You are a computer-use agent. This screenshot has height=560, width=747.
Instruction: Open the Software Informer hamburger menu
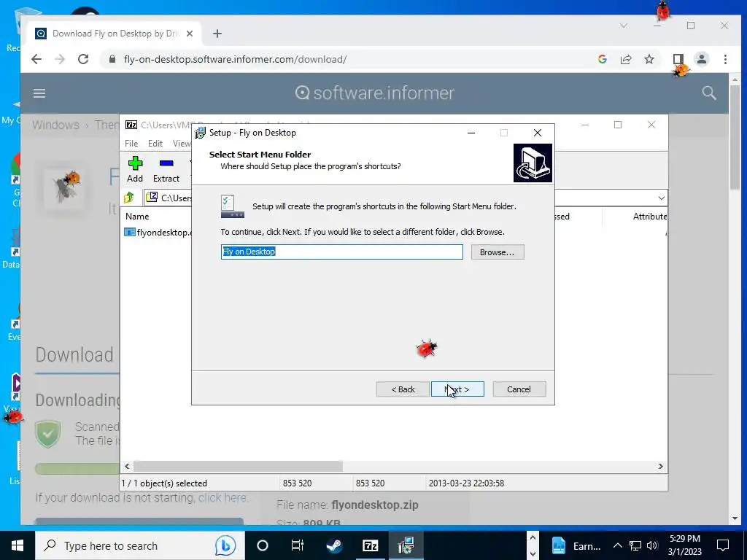pos(39,93)
